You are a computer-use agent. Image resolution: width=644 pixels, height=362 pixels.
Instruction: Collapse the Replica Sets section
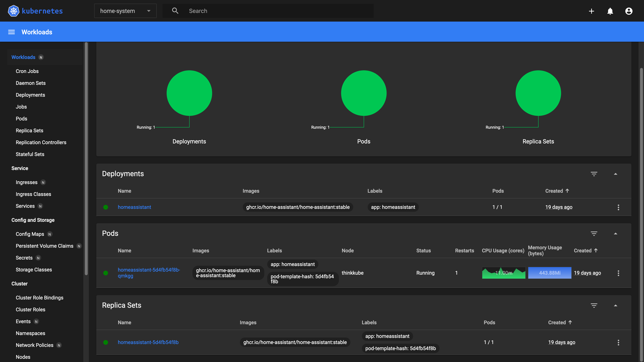[x=616, y=305]
